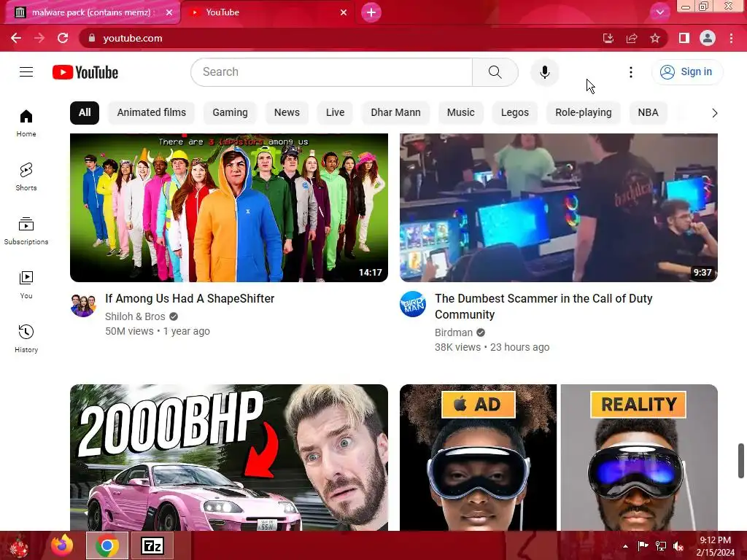Click the 38K views text

click(457, 348)
